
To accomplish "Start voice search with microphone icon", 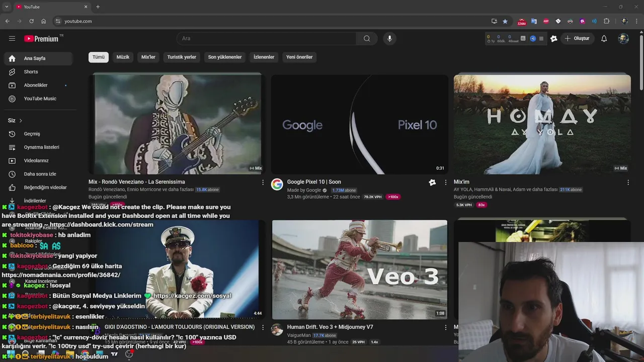I will click(x=389, y=38).
